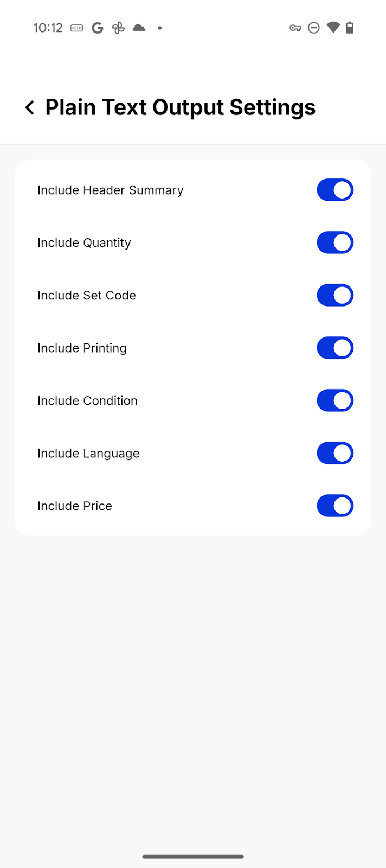Toggle the Include Set Code switch
Screen dimensions: 386x868
point(335,296)
